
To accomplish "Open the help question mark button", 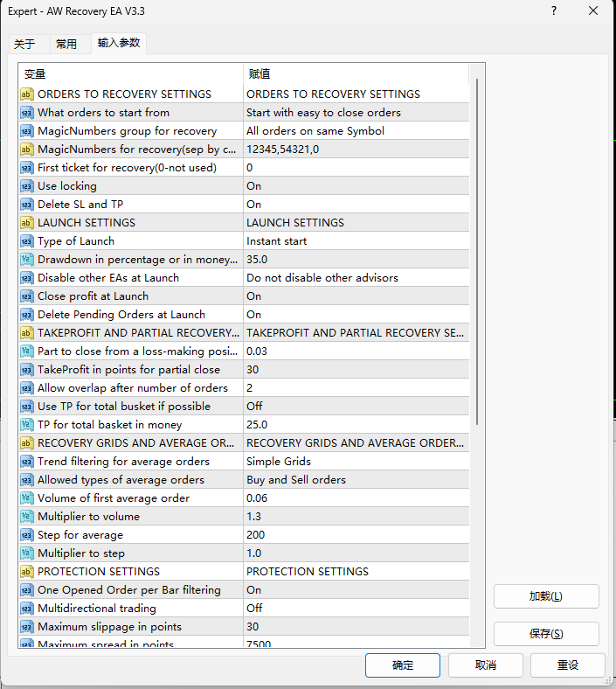I will coord(554,11).
